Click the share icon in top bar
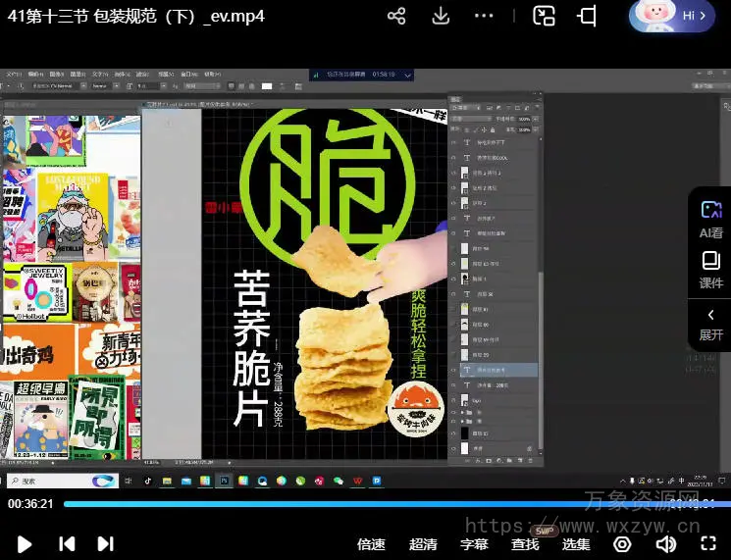Screen dimensions: 731x560 396,17
